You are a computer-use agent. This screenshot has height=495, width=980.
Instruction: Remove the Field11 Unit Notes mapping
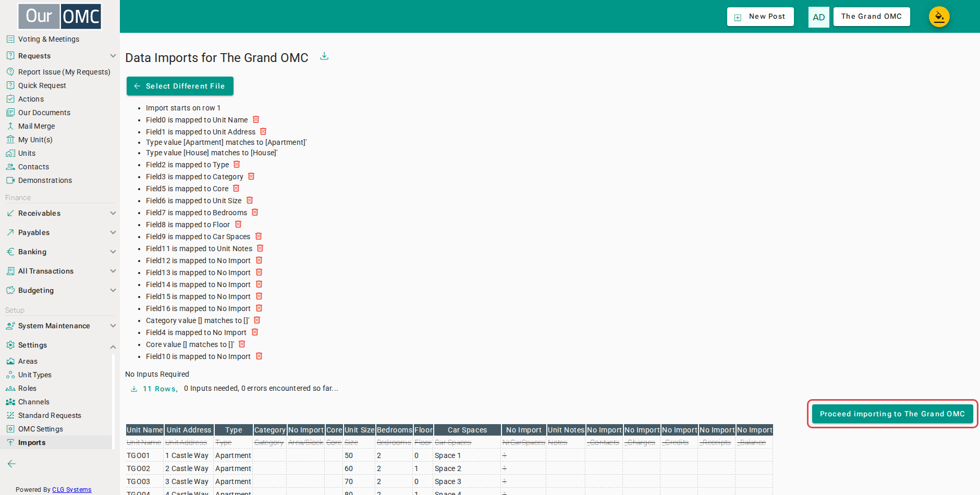pos(260,249)
